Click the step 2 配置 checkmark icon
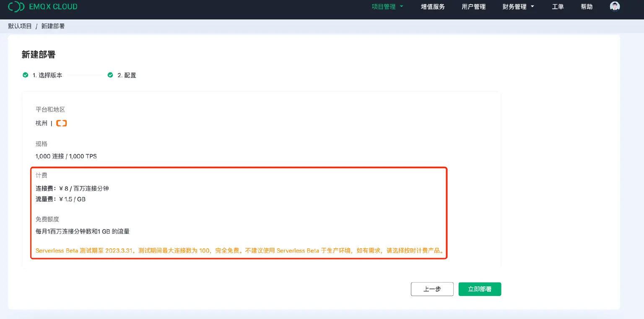This screenshot has height=319, width=644. [x=110, y=75]
